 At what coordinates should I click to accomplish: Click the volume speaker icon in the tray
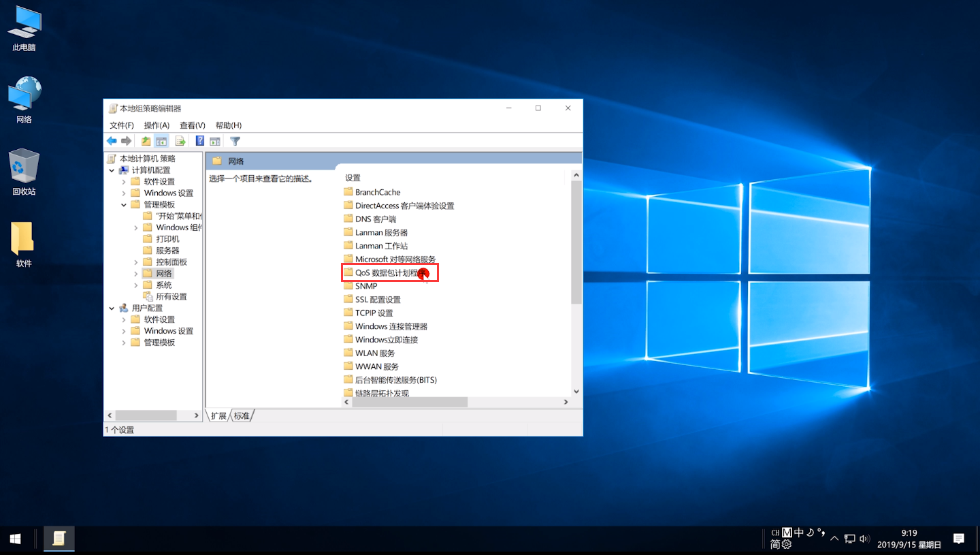point(864,539)
